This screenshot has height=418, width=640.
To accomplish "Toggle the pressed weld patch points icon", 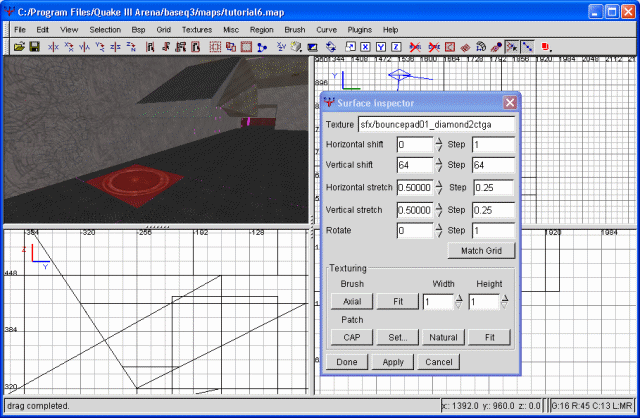I will pos(512,47).
